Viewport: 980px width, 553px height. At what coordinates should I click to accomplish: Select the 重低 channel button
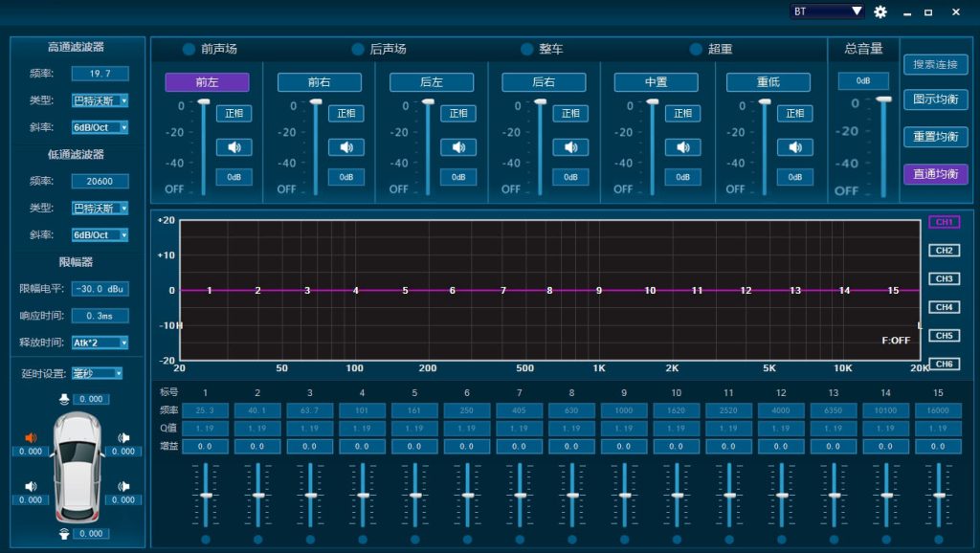(768, 82)
